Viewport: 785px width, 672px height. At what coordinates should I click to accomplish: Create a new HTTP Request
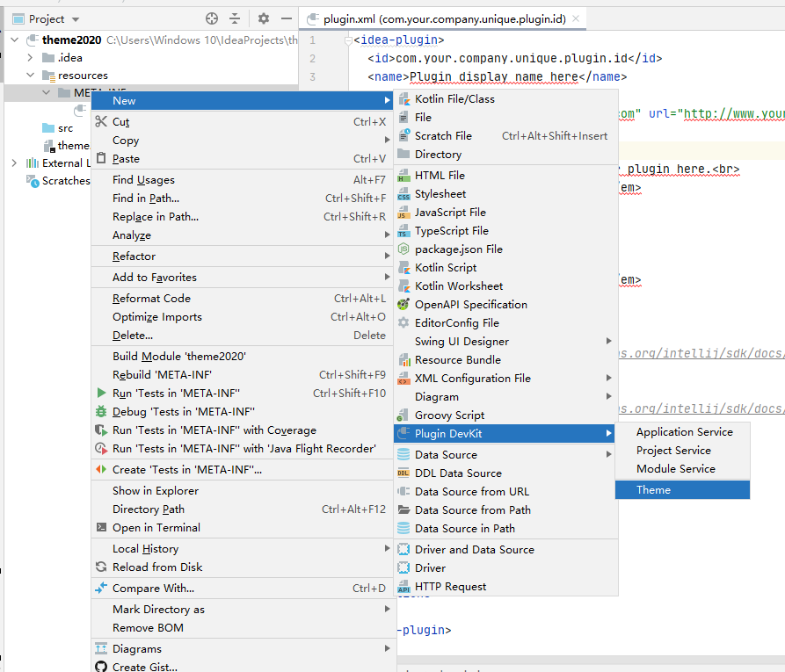coord(505,587)
